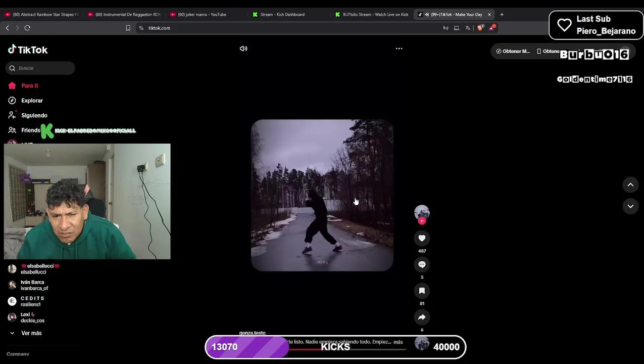Screen dimensions: 644x364
Task: Open Iván Barca followed account
Action: [x=28, y=285]
